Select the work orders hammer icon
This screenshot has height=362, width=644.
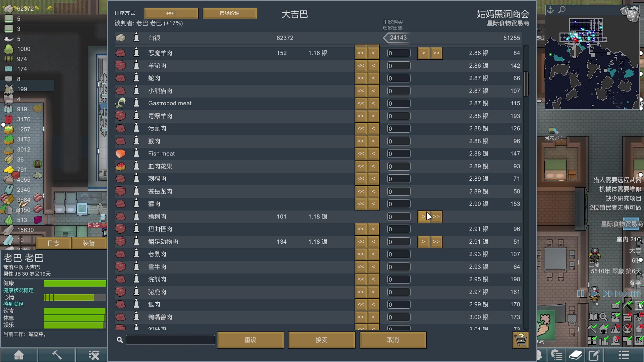(x=56, y=355)
